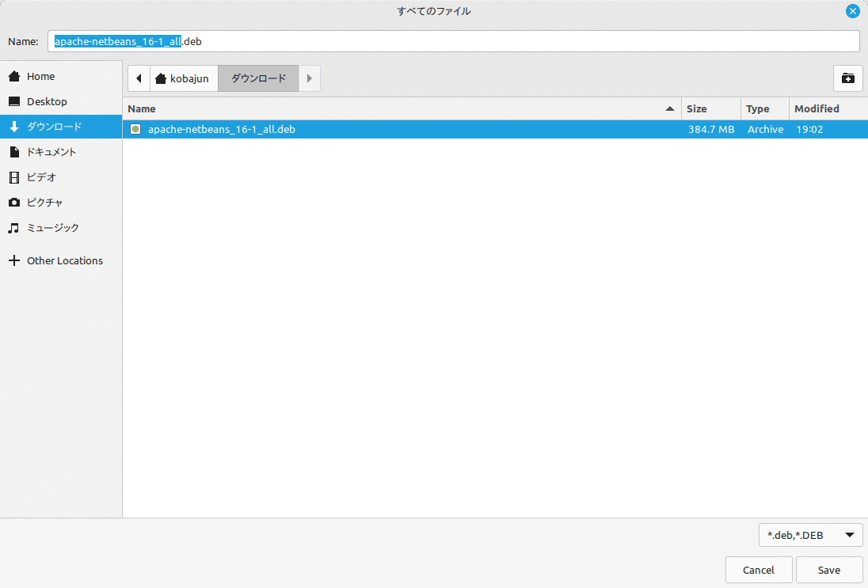Click the film icon beside ビデオ
This screenshot has width=868, height=588.
point(14,177)
